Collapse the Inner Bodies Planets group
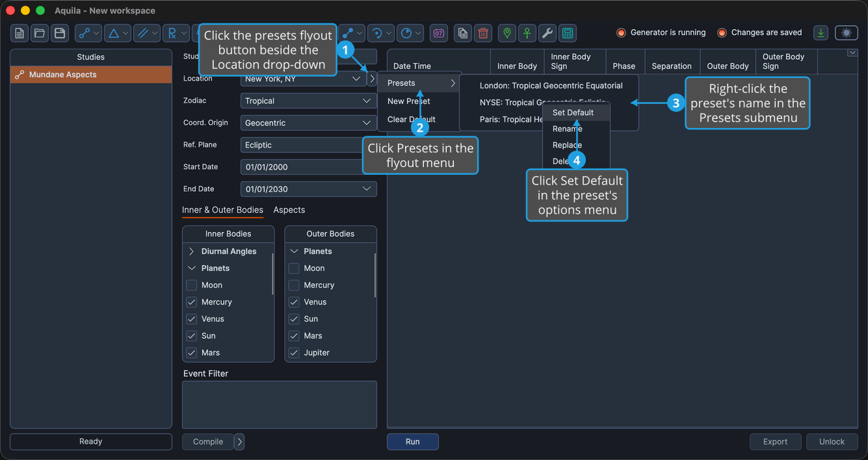868x460 pixels. click(191, 268)
